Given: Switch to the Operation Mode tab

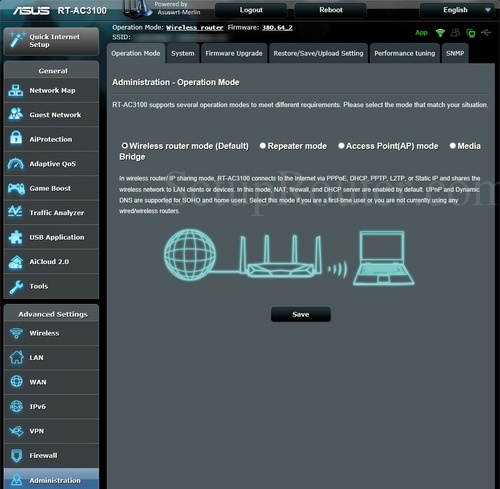Looking at the screenshot, I should pos(136,53).
